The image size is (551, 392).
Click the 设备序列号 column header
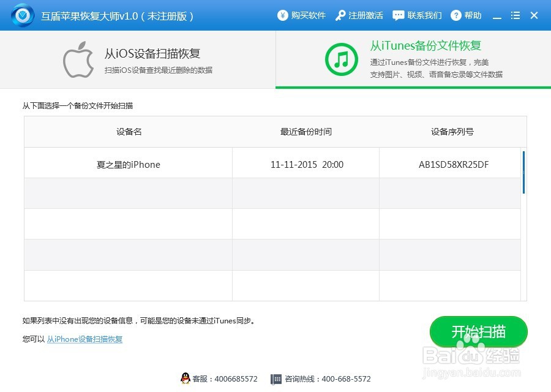452,132
